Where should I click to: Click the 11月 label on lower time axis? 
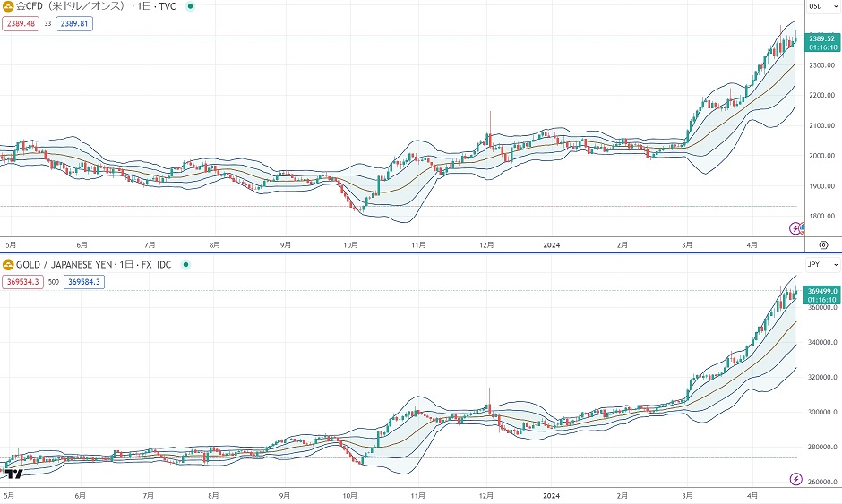coord(417,495)
